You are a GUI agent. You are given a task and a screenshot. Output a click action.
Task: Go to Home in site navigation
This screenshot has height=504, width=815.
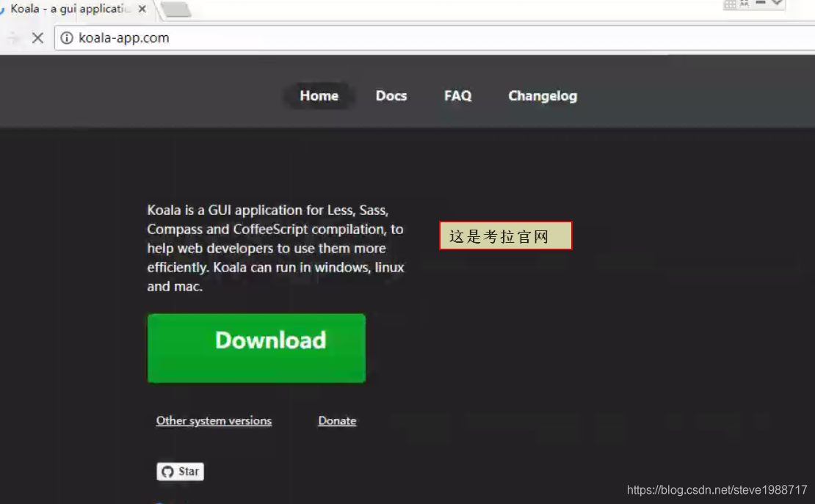(319, 96)
